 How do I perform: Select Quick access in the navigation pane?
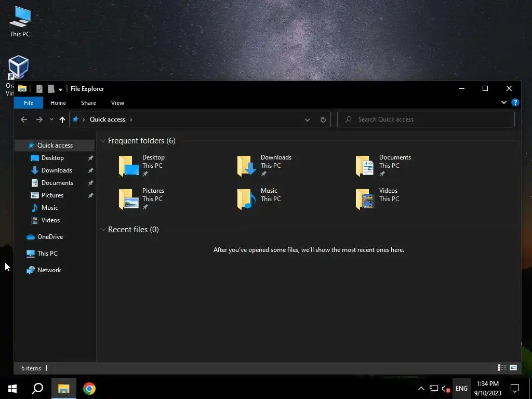tap(55, 145)
